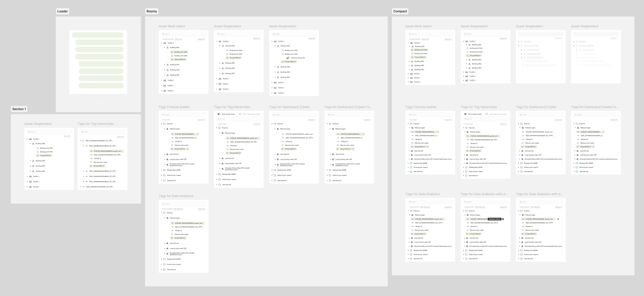Image resolution: width=644 pixels, height=296 pixels.
Task: Expand Simulatie Elek profiel in Roomy Tags for Tag hierarchies
Action: [220, 169]
